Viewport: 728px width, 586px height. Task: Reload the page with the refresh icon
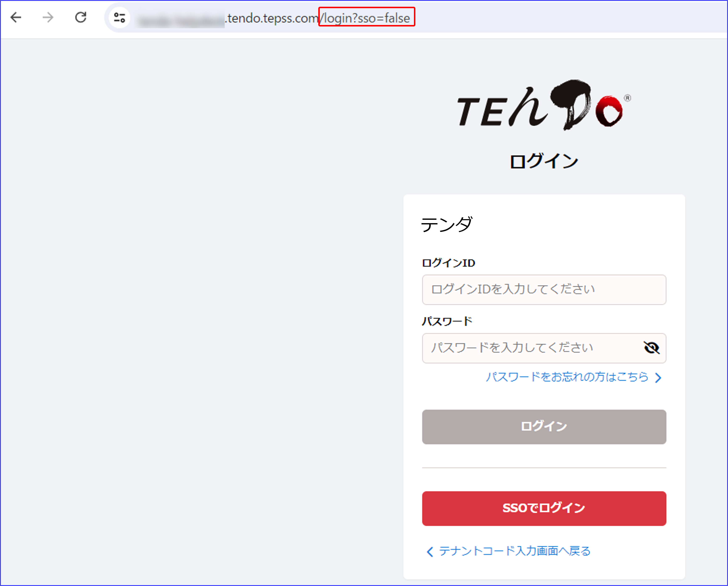click(81, 17)
